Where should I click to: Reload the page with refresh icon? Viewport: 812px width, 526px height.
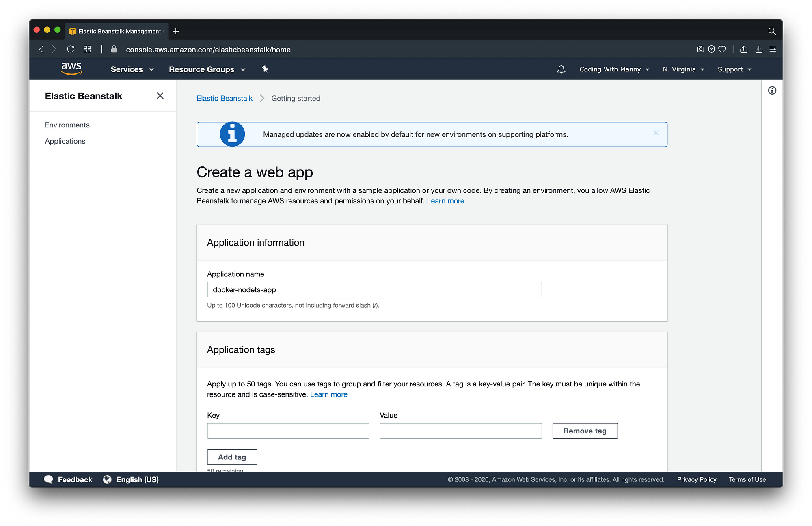[x=71, y=49]
